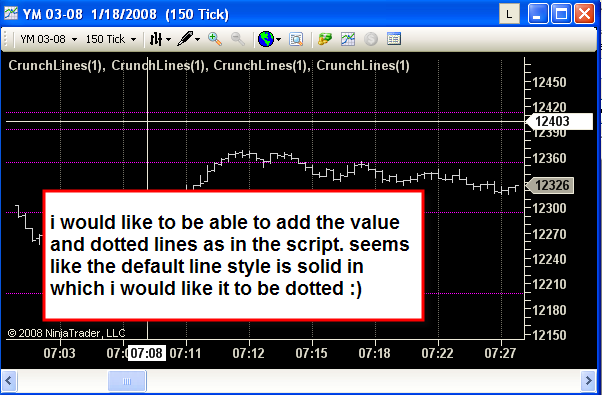
Task: Open the indicators chart icon
Action: click(x=348, y=39)
